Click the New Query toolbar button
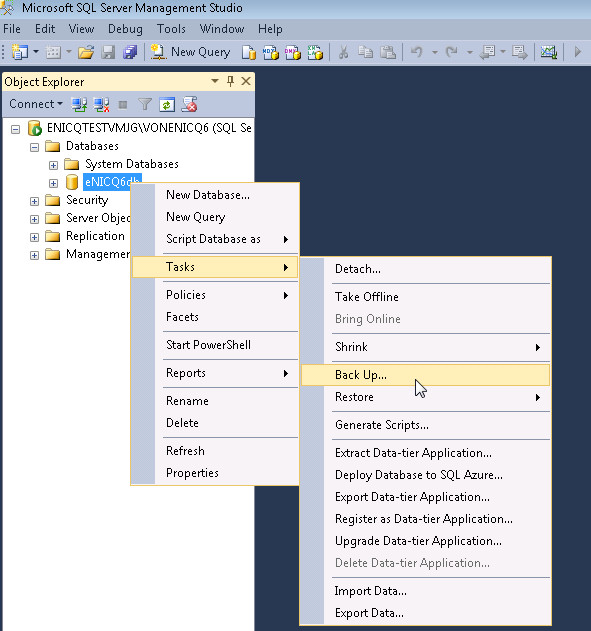 tap(190, 52)
